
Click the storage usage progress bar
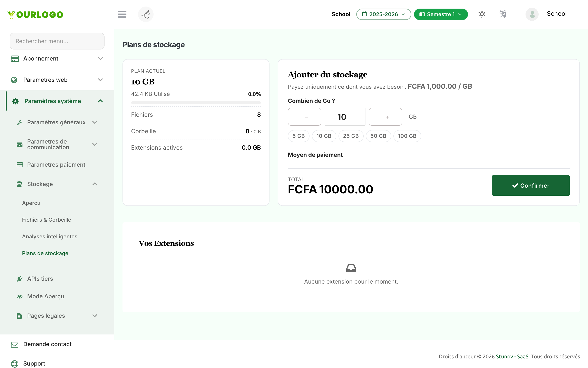click(x=196, y=103)
